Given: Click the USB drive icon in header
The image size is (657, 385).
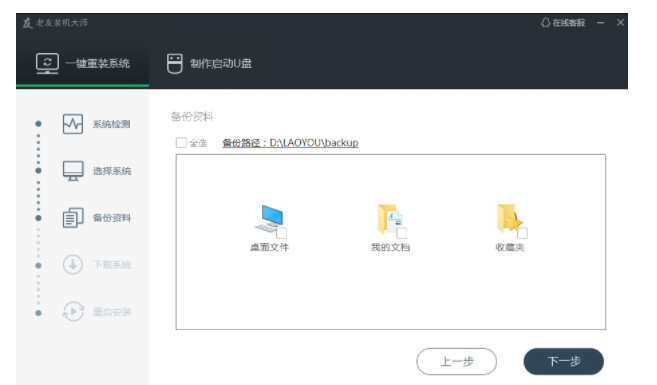Looking at the screenshot, I should click(x=175, y=64).
